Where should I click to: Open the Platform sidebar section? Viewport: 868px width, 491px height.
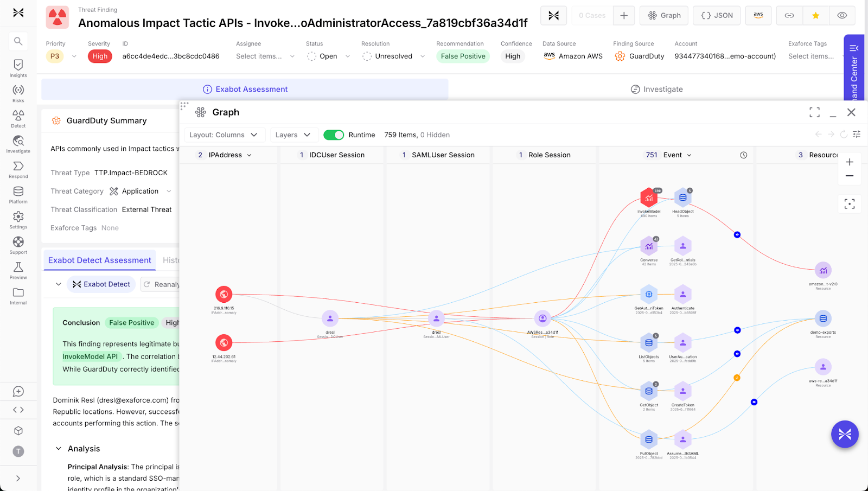[x=18, y=195]
